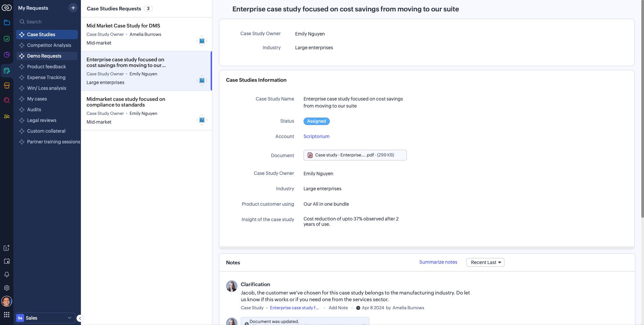
Task: Click the Emily Nguyen owner value in the top card
Action: coord(310,34)
